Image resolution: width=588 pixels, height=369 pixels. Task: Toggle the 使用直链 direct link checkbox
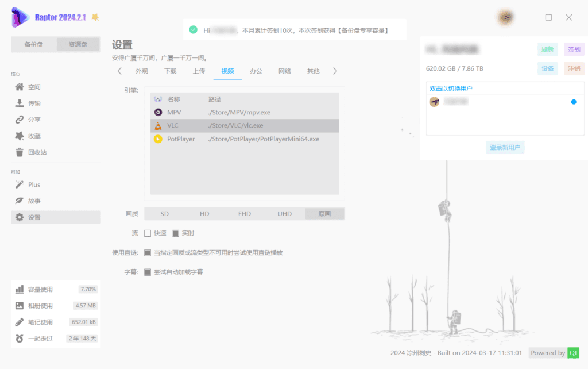pyautogui.click(x=148, y=253)
